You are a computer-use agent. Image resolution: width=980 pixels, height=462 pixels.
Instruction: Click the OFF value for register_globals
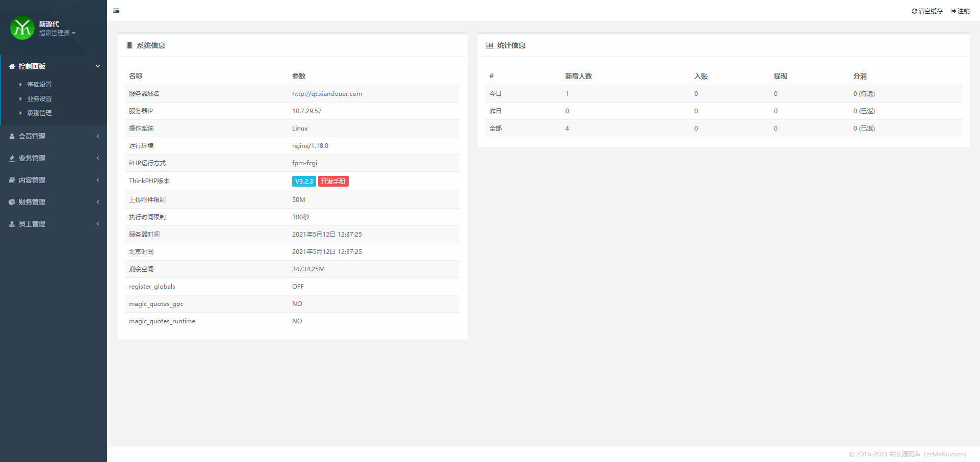[x=298, y=287]
